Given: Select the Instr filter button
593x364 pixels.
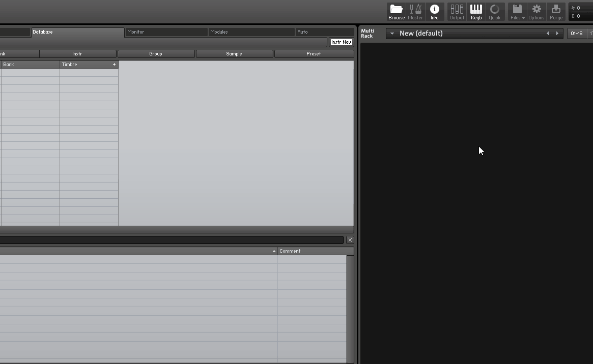Looking at the screenshot, I should pyautogui.click(x=77, y=53).
